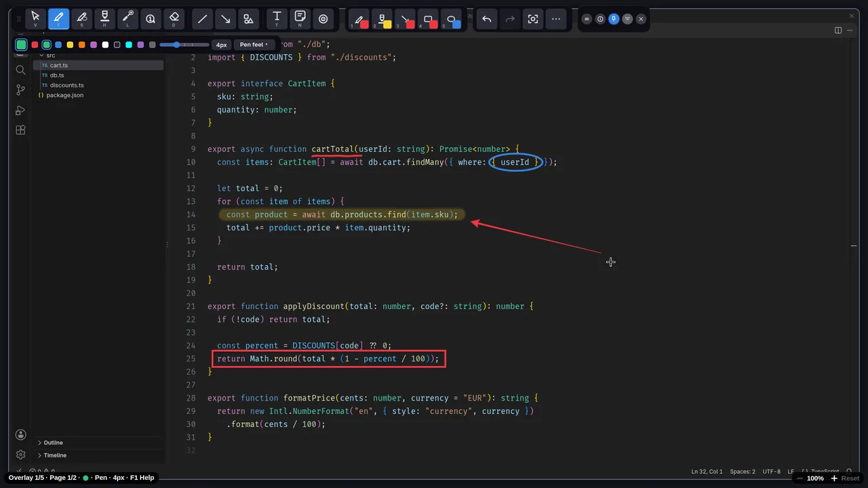
Task: Pick the Eraser tool
Action: 174,19
